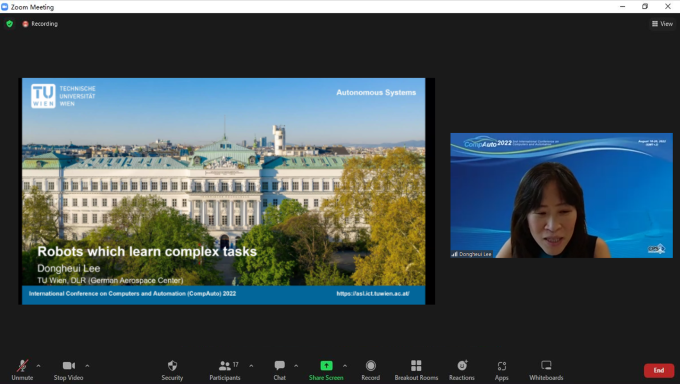This screenshot has width=680, height=384.
Task: Open the Chat panel
Action: [x=280, y=371]
